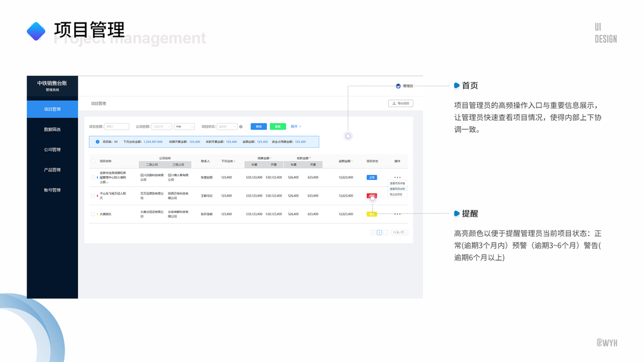The width and height of the screenshot is (644, 362).
Task: Click the help icon beside 项目状态 dropdown
Action: click(241, 127)
